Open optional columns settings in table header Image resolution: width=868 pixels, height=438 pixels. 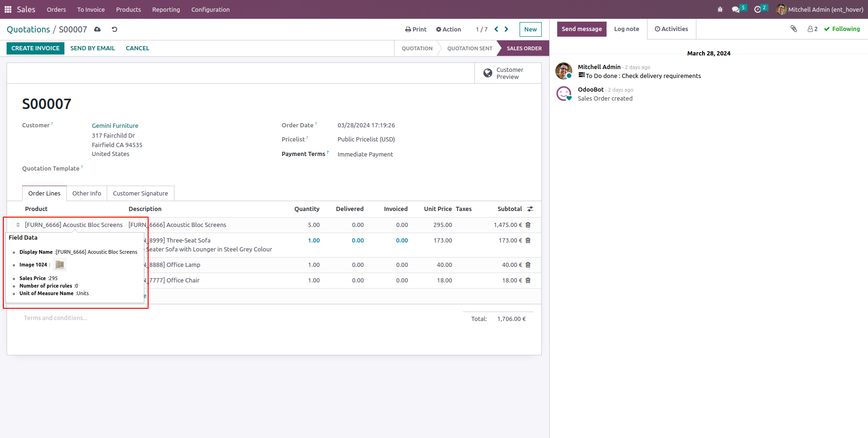point(530,209)
